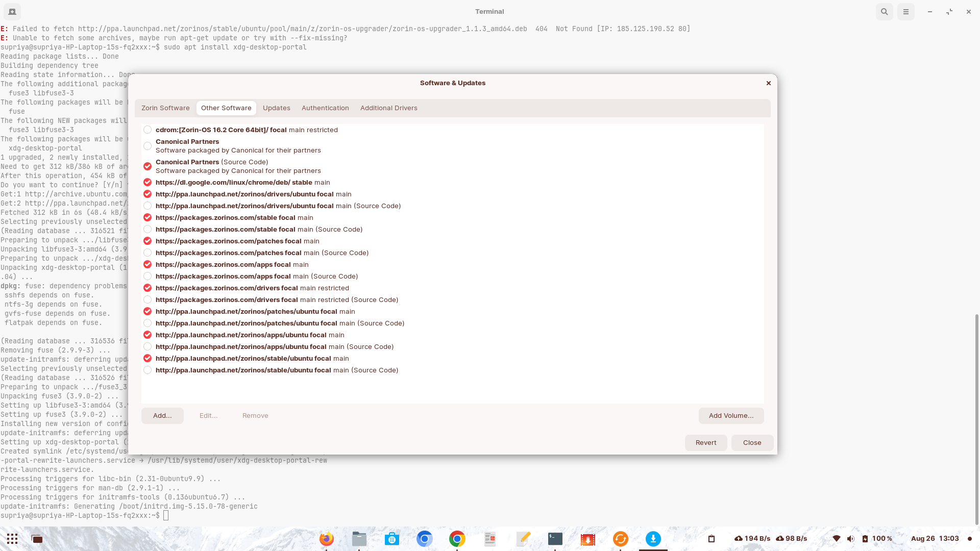Select the Other Software tab

[x=226, y=108]
